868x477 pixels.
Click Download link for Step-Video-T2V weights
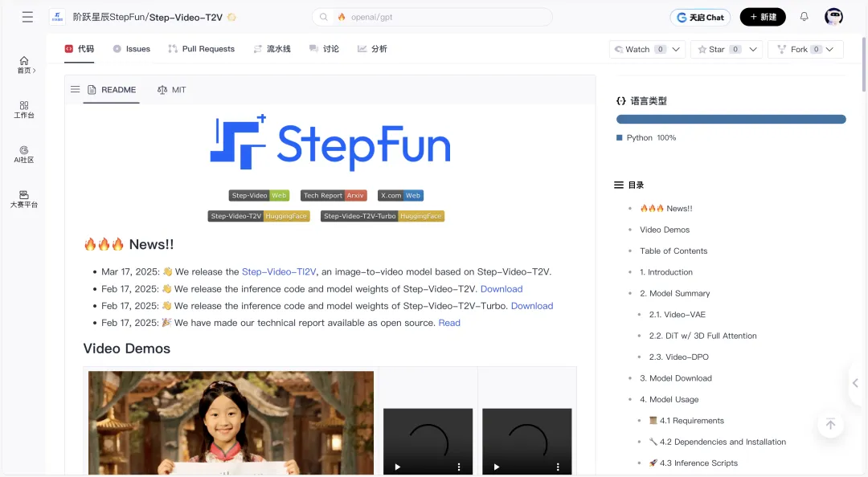point(502,289)
